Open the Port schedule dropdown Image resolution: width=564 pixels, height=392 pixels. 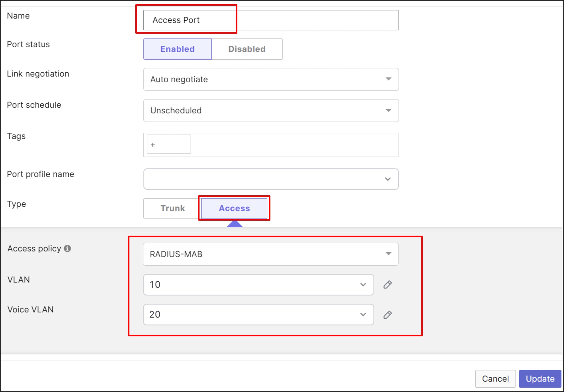(271, 110)
